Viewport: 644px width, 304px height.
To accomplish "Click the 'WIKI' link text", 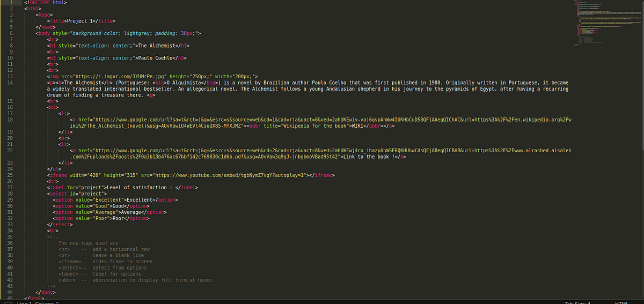I will coord(357,126).
